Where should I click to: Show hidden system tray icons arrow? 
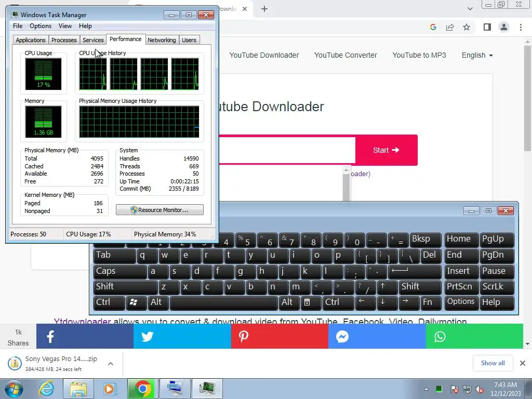pyautogui.click(x=426, y=389)
